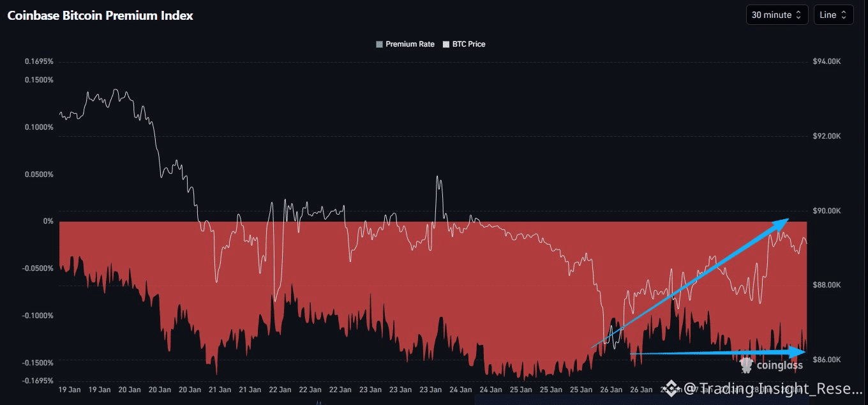The width and height of the screenshot is (868, 405).
Task: Toggle the BTC Price legend series
Action: point(464,44)
